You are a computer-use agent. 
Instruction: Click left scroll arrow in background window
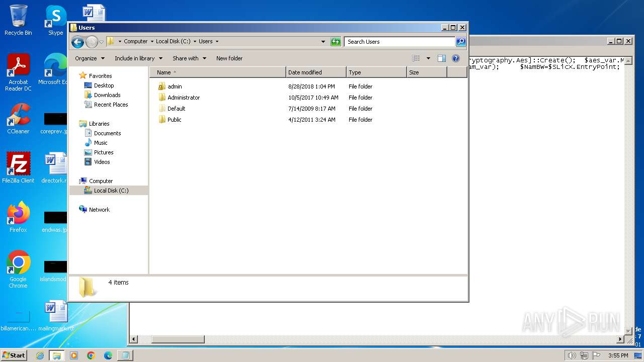tap(133, 339)
